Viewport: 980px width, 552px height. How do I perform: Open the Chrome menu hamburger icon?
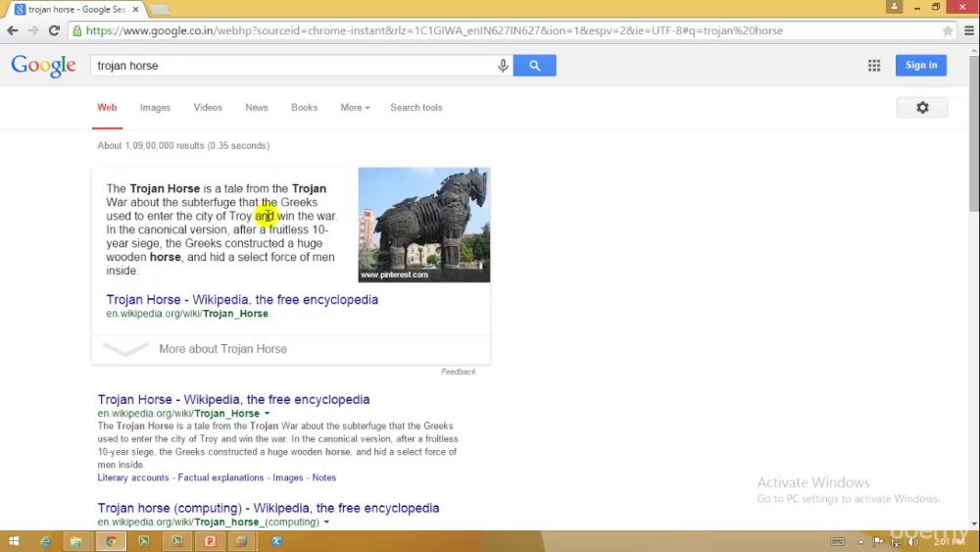pos(969,30)
